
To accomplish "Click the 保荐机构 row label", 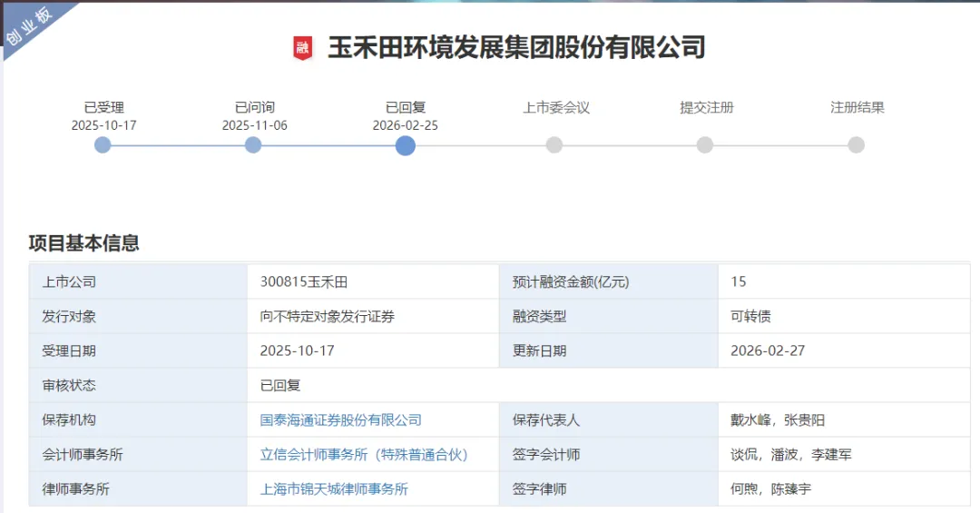I will tap(69, 419).
